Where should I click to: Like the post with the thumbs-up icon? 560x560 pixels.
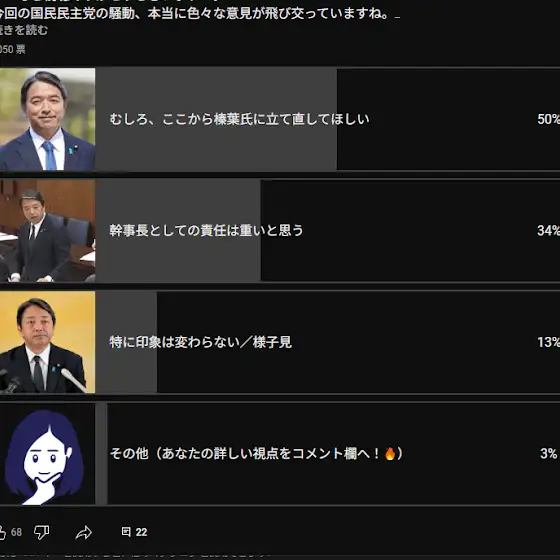tap(2, 532)
